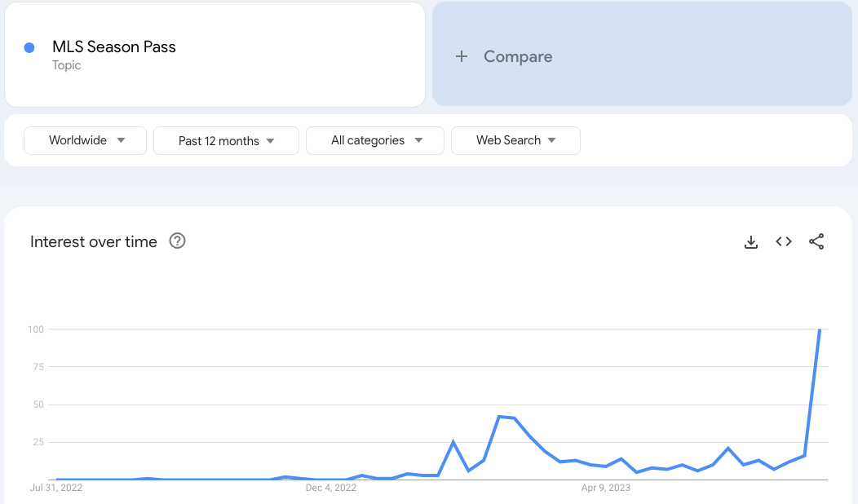
Task: Click the 75 y-axis label
Action: pos(38,367)
